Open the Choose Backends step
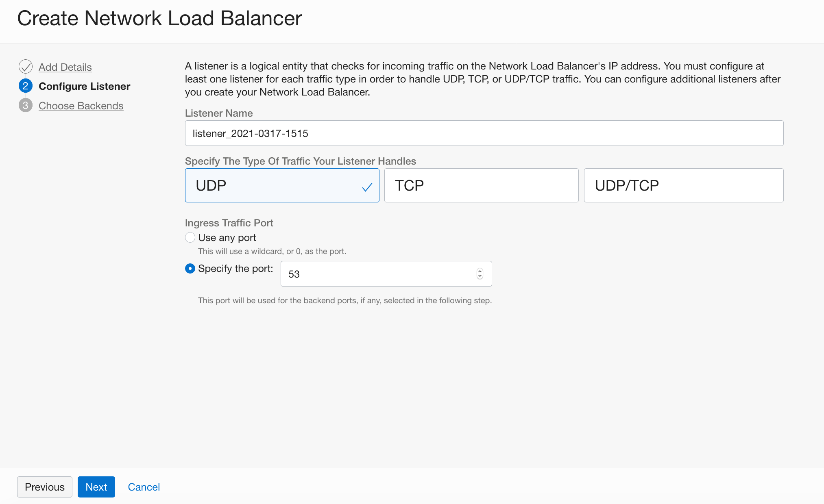 point(81,106)
